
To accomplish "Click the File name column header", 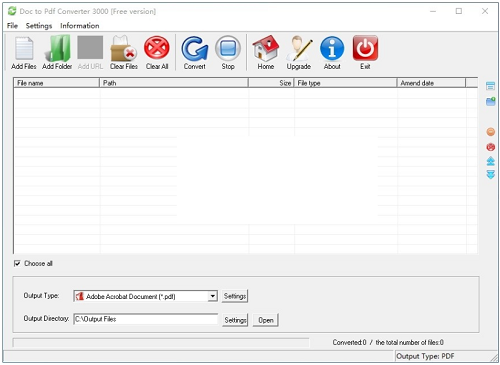I will [56, 83].
